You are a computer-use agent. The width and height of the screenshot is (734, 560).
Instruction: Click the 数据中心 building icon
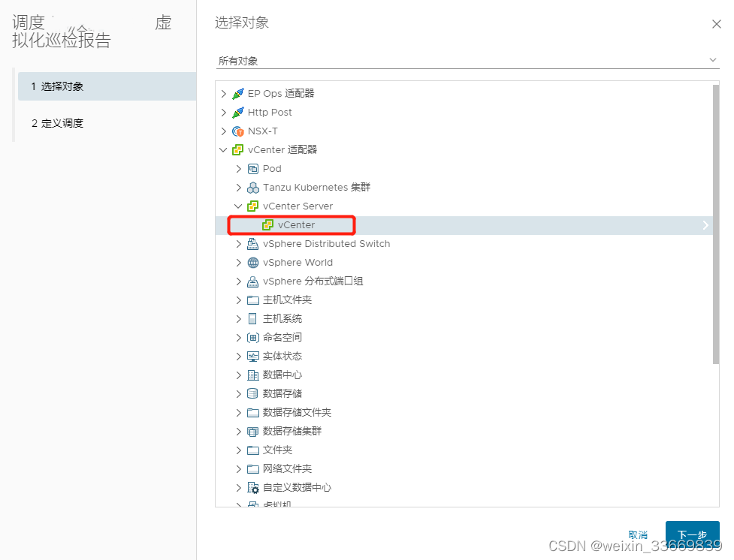(252, 375)
